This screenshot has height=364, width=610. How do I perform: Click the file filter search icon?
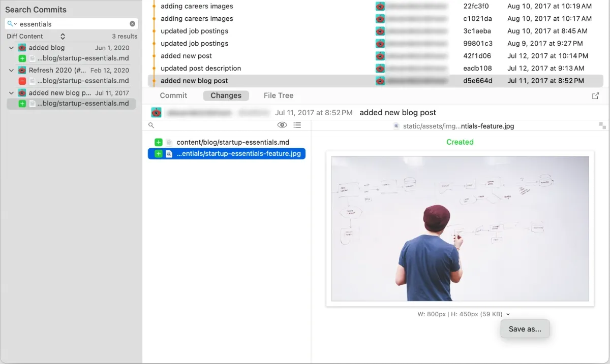[x=151, y=125]
